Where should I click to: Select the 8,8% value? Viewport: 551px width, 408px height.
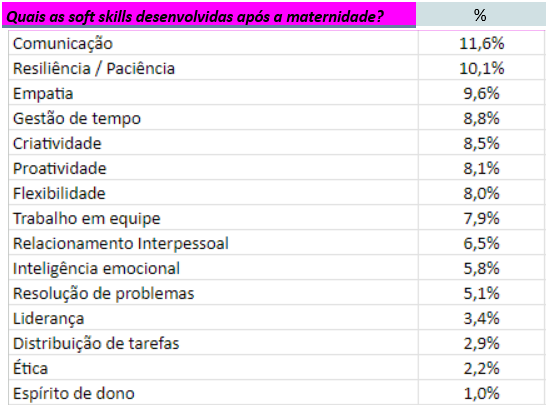pos(481,118)
